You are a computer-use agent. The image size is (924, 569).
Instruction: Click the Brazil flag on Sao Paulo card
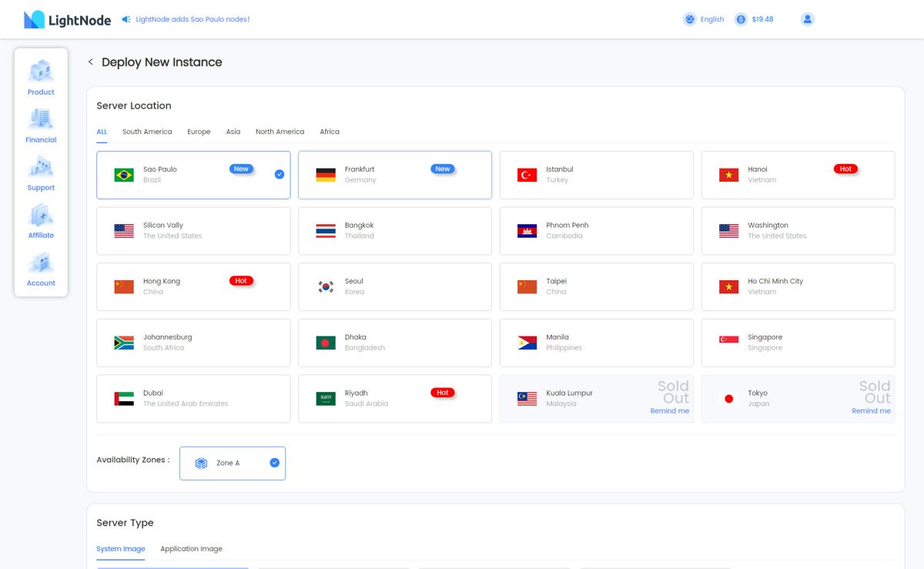click(124, 175)
